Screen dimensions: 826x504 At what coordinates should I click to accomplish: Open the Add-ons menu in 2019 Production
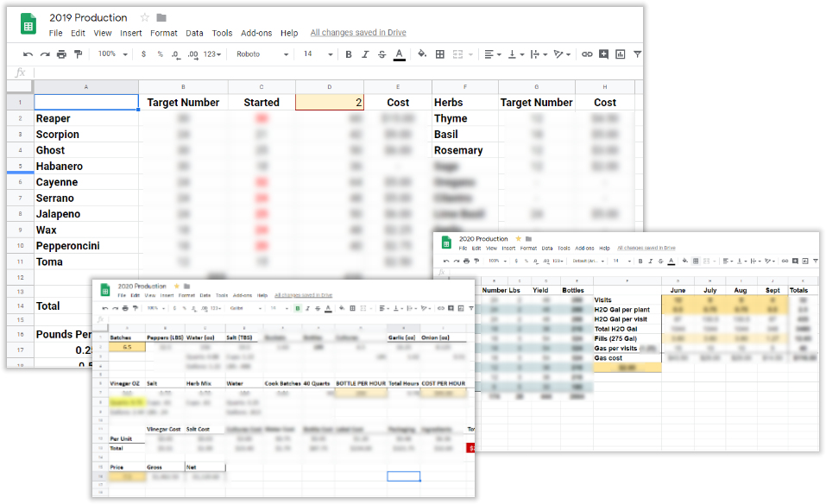256,34
